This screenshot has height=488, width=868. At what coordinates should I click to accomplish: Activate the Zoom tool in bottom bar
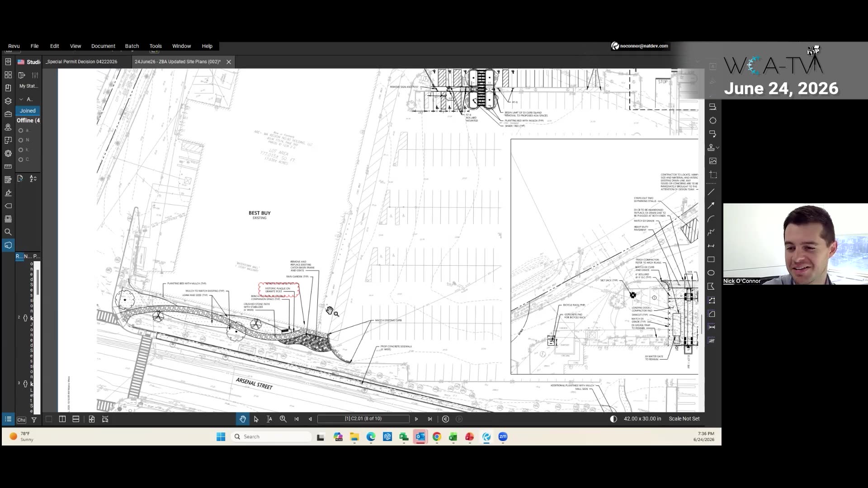point(283,419)
